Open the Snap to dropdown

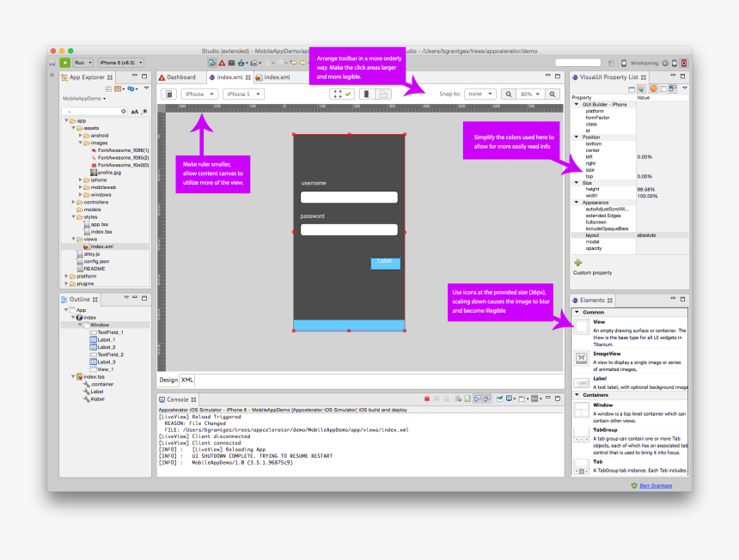[x=480, y=94]
